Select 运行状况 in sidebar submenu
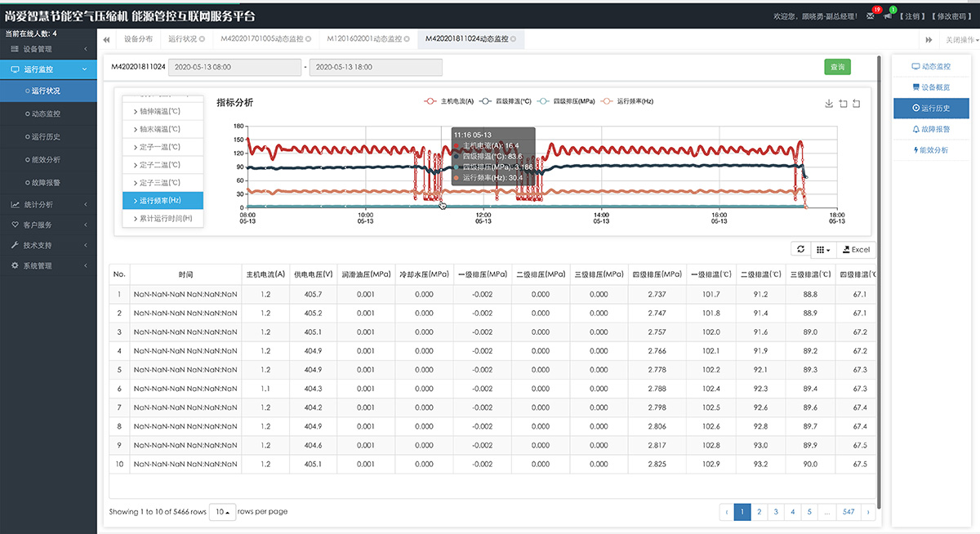The width and height of the screenshot is (980, 534). [x=48, y=91]
